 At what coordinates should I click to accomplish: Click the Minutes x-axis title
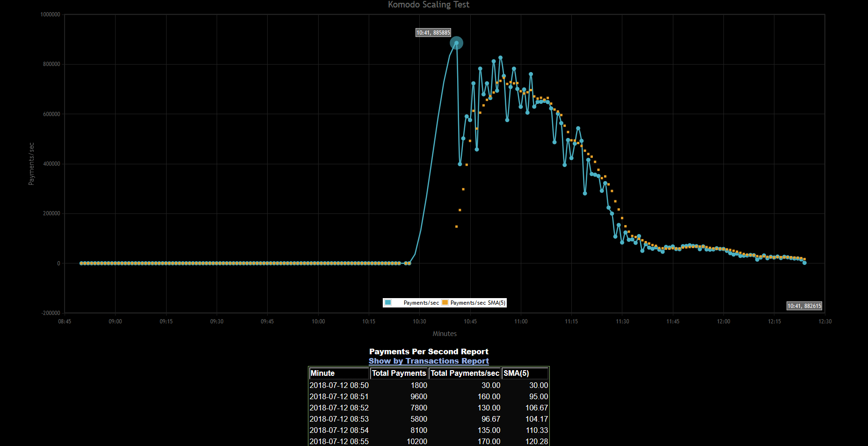[445, 334]
